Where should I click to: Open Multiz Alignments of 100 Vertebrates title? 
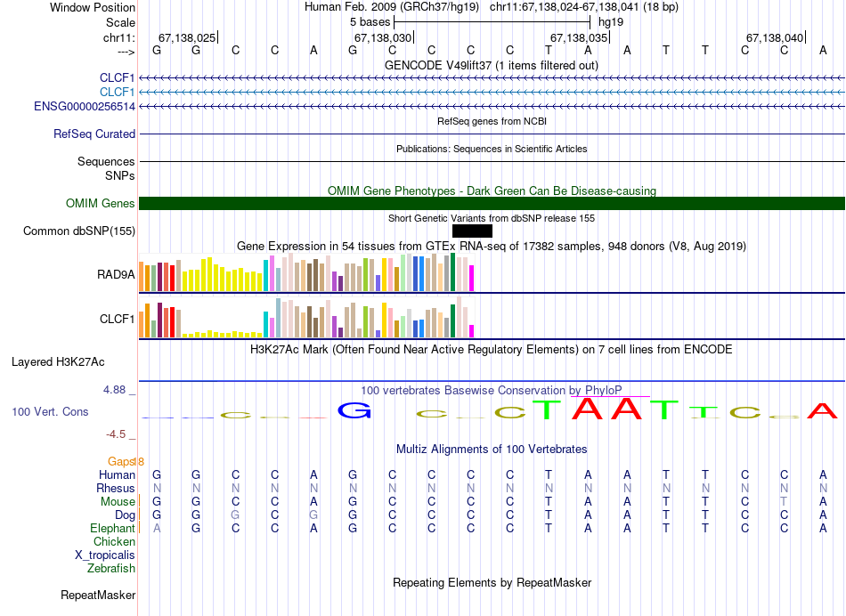(x=492, y=450)
